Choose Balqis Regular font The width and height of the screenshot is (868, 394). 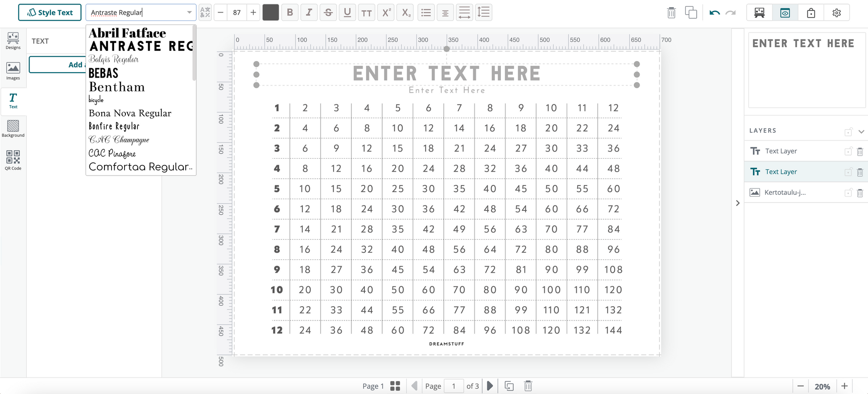pos(114,59)
